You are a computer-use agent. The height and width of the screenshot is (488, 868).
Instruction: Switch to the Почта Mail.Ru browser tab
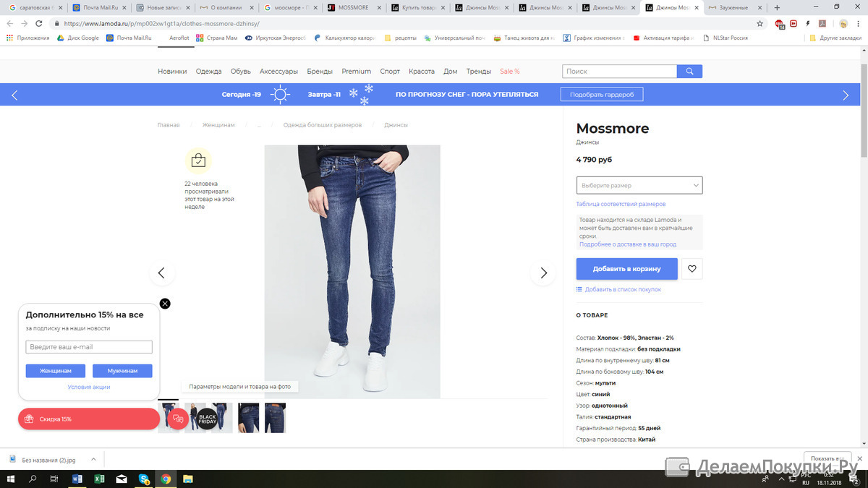[98, 7]
